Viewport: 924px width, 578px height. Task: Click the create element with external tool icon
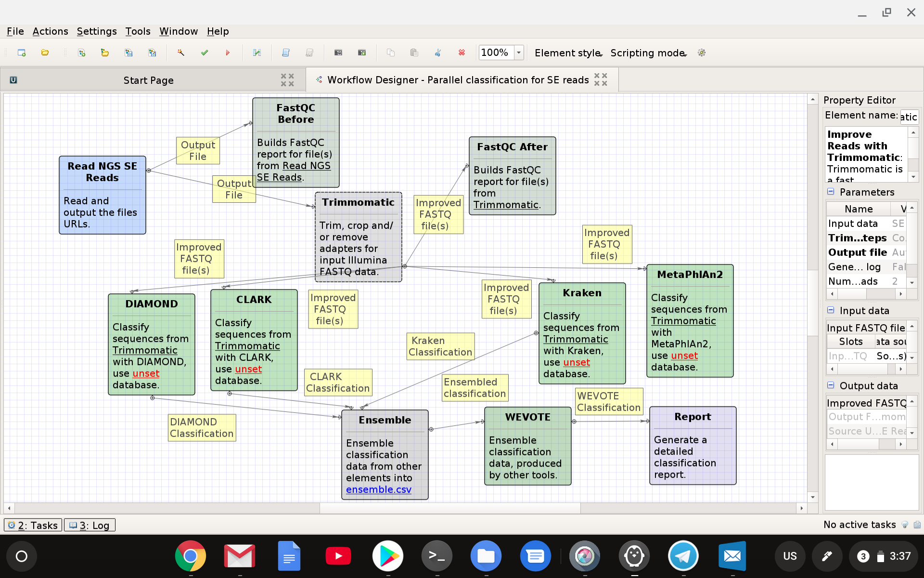[x=338, y=53]
